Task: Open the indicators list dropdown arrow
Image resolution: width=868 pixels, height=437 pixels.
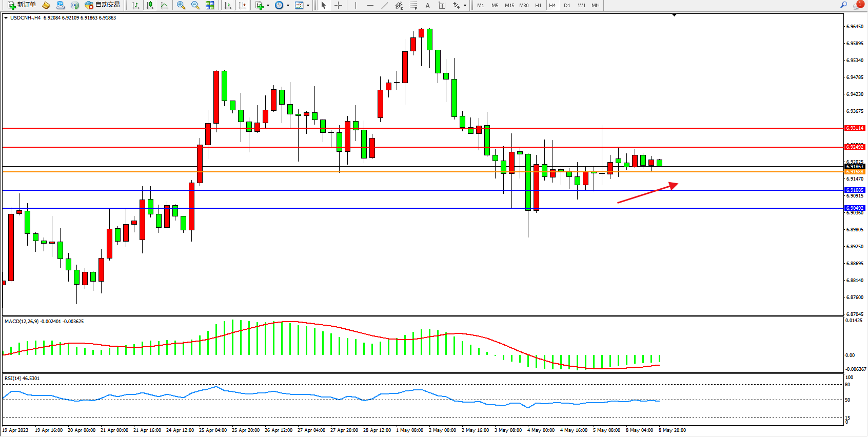Action: [x=268, y=6]
